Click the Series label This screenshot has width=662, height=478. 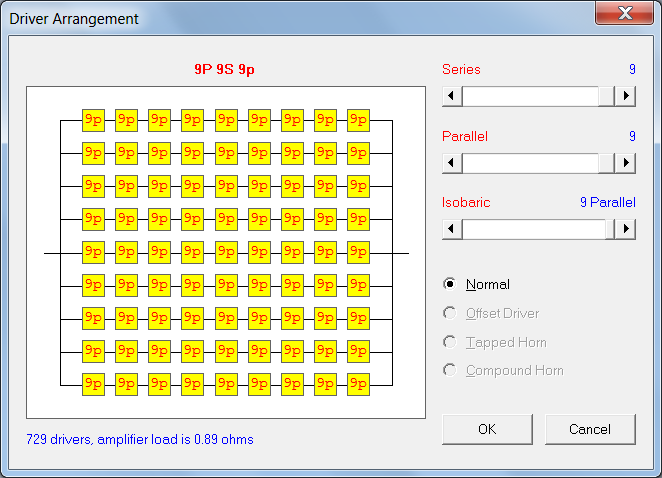pyautogui.click(x=461, y=69)
